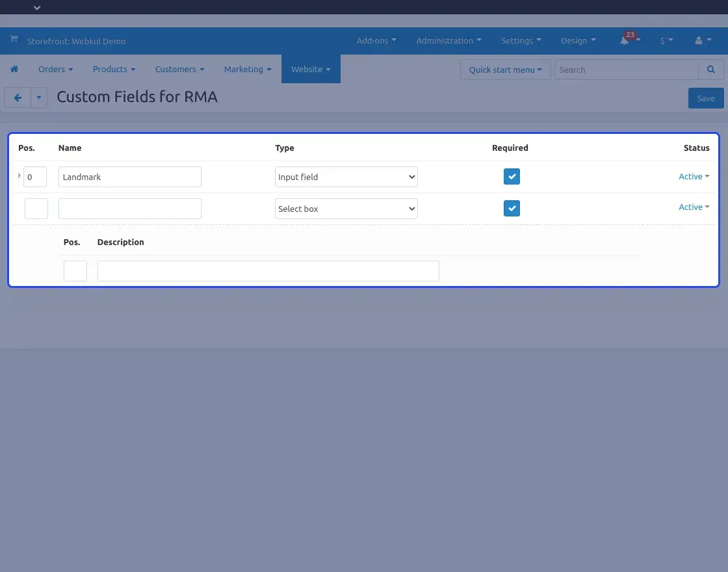This screenshot has height=572, width=728.
Task: Uncheck Required for the Landmark field
Action: 512,177
